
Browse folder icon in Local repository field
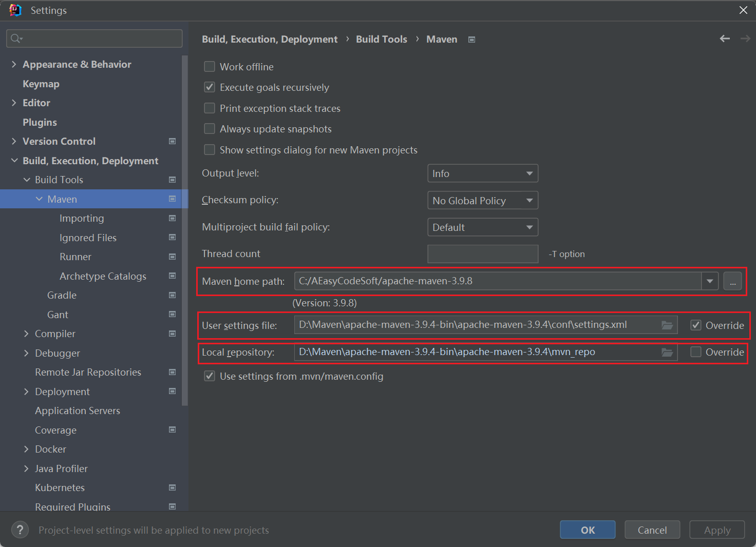(667, 352)
